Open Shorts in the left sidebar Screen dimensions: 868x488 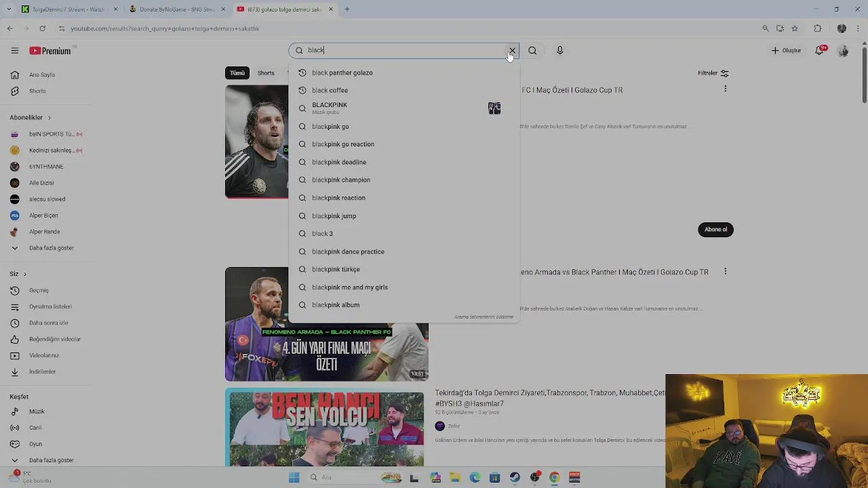(x=37, y=91)
